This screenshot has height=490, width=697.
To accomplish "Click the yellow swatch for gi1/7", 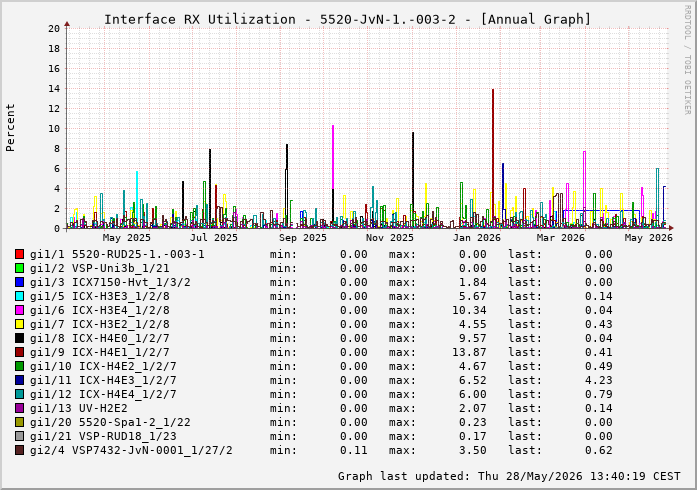I will [19, 324].
